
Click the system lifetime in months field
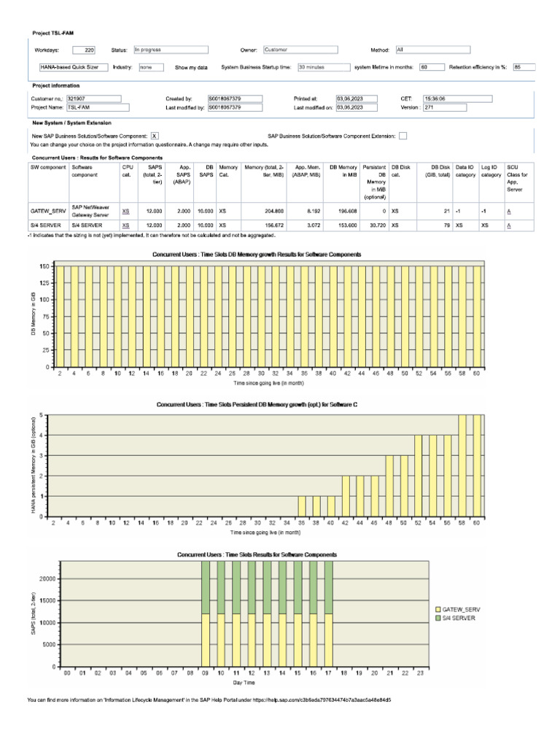tap(432, 67)
